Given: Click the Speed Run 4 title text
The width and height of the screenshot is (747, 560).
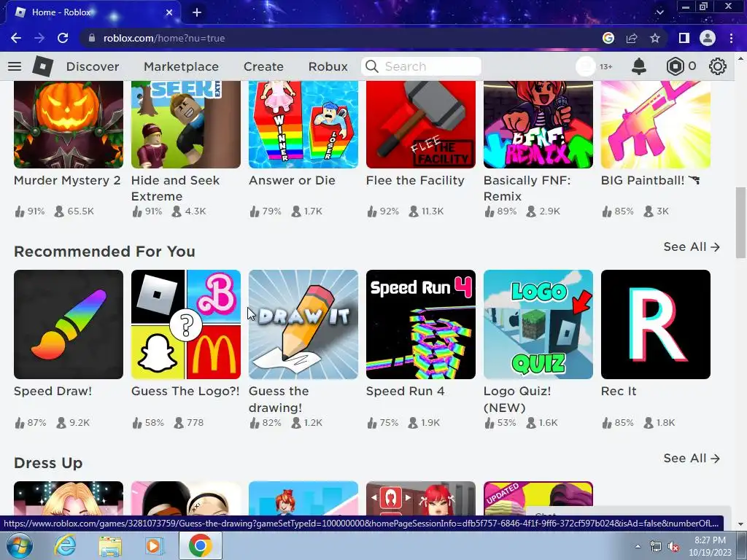Looking at the screenshot, I should click(x=405, y=391).
